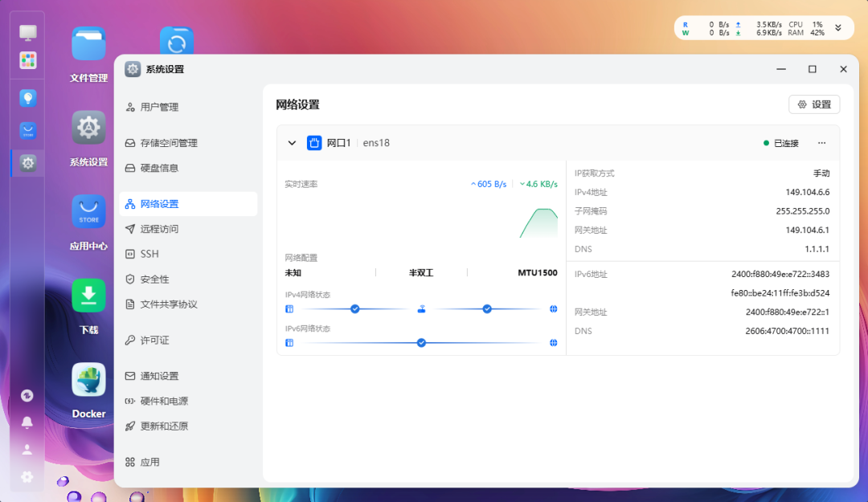Viewport: 868px width, 502px height.
Task: Open the colorful app grid dock icon
Action: 27,59
